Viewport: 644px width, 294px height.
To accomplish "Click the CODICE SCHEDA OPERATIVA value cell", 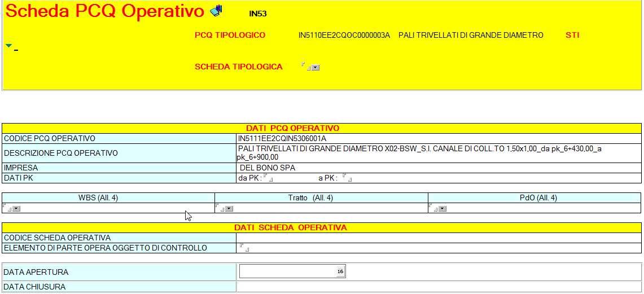I will tap(438, 238).
